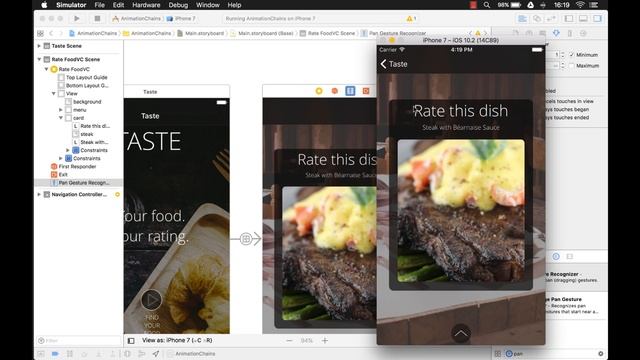Collapse the View row in outline

(x=54, y=93)
